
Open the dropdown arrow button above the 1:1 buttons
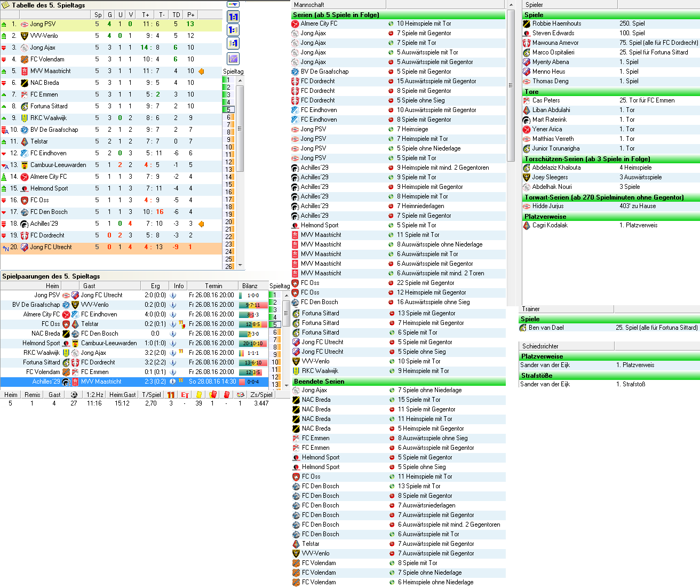(x=233, y=4)
